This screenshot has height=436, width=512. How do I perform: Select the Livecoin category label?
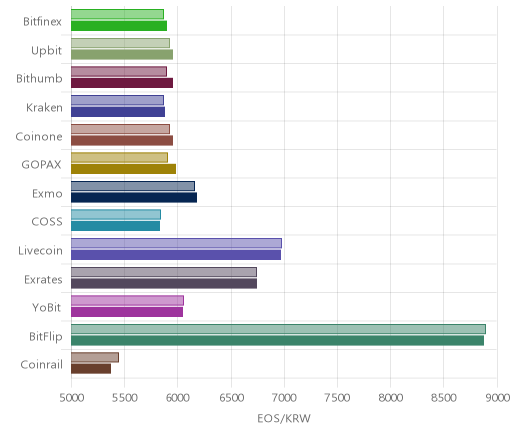click(x=40, y=250)
